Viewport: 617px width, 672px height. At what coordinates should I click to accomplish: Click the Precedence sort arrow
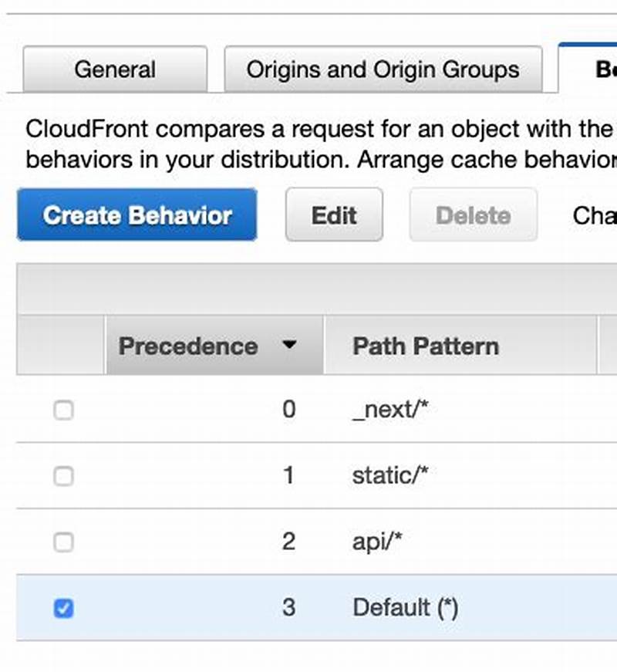pyautogui.click(x=291, y=346)
